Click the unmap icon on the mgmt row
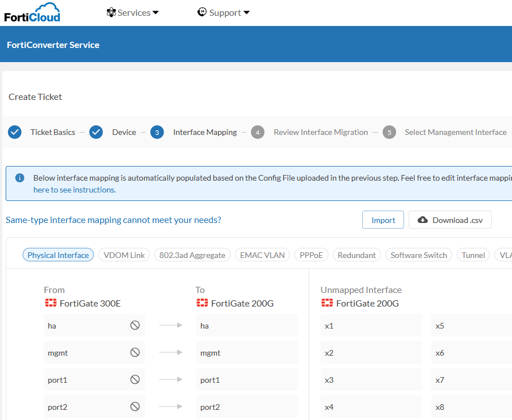This screenshot has height=420, width=512. pos(135,352)
